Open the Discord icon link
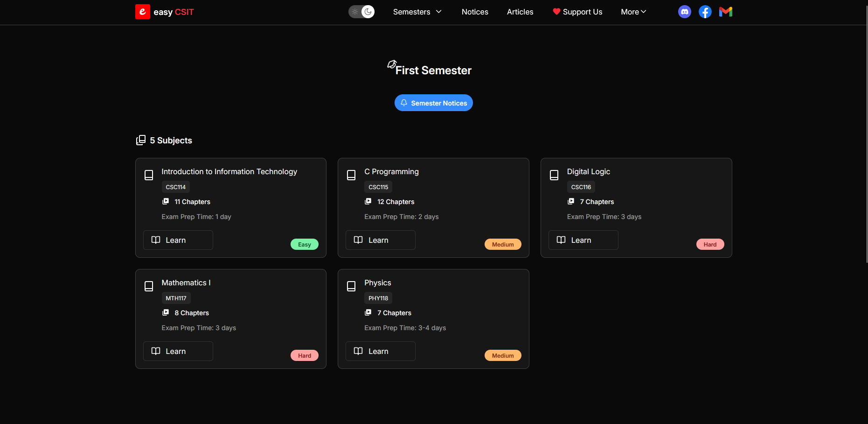Screen dimensions: 868x424 [x=684, y=12]
